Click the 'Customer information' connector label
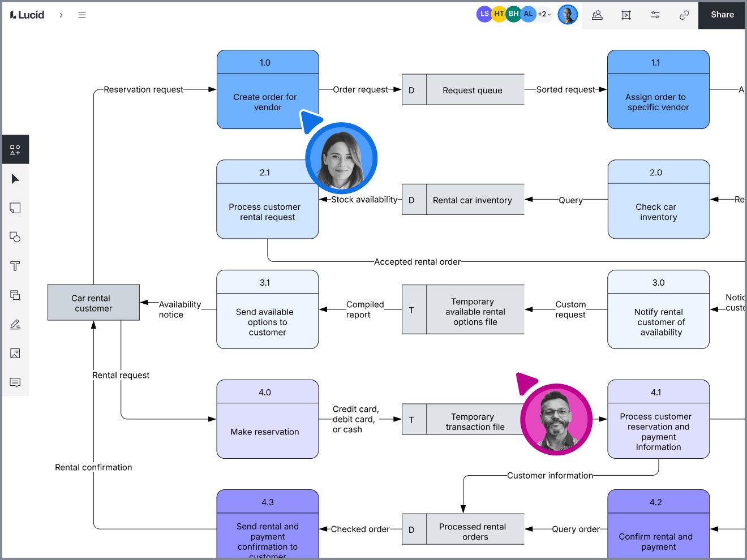The image size is (747, 560). (550, 476)
